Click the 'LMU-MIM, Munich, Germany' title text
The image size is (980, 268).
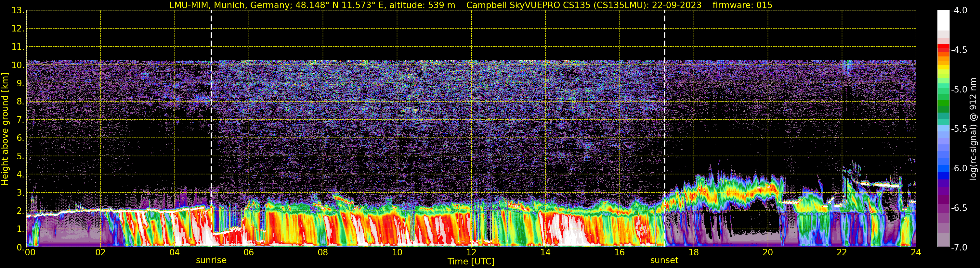point(231,5)
